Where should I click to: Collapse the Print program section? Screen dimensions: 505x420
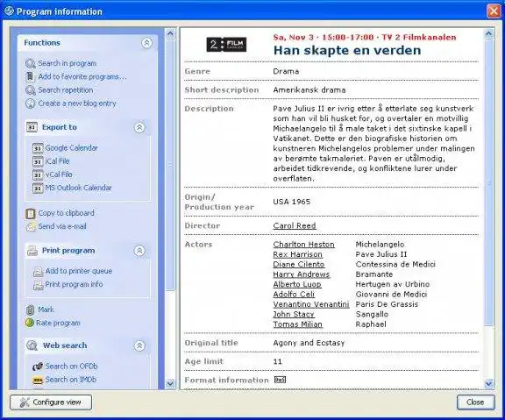139,251
